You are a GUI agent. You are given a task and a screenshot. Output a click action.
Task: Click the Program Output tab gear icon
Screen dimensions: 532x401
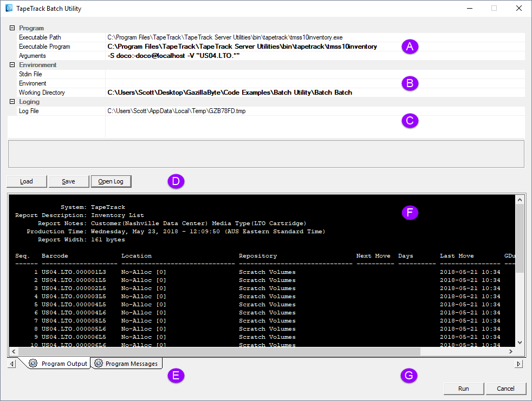33,363
